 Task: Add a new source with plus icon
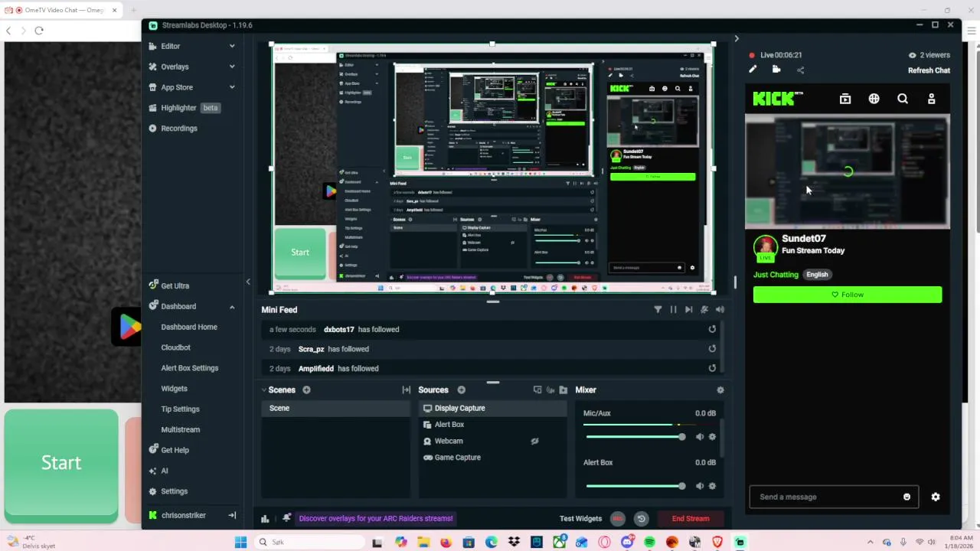461,390
